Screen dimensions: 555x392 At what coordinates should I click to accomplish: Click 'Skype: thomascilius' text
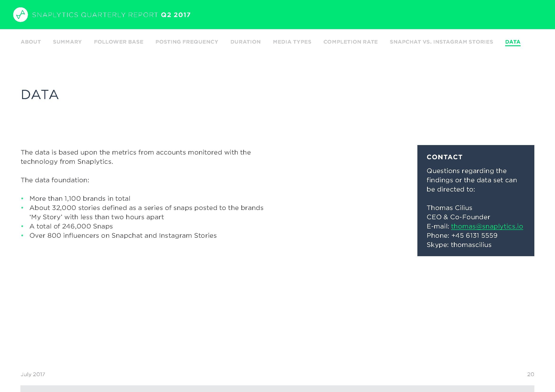click(x=459, y=245)
